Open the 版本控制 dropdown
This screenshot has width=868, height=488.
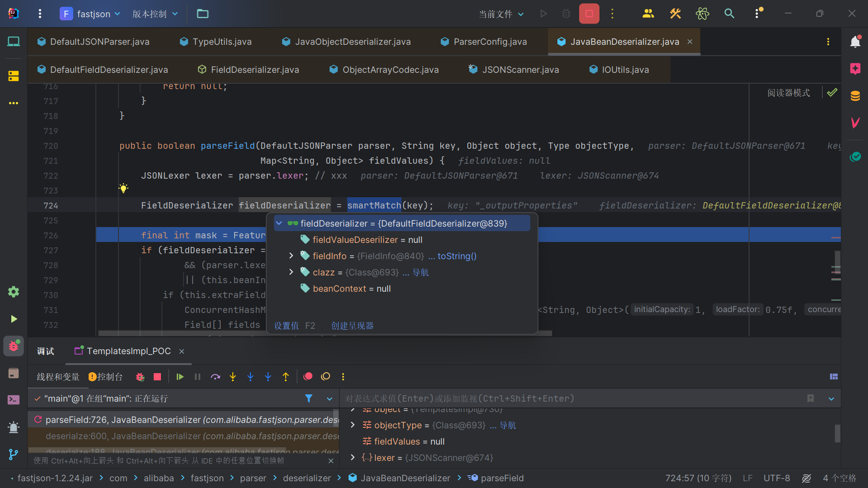click(155, 14)
